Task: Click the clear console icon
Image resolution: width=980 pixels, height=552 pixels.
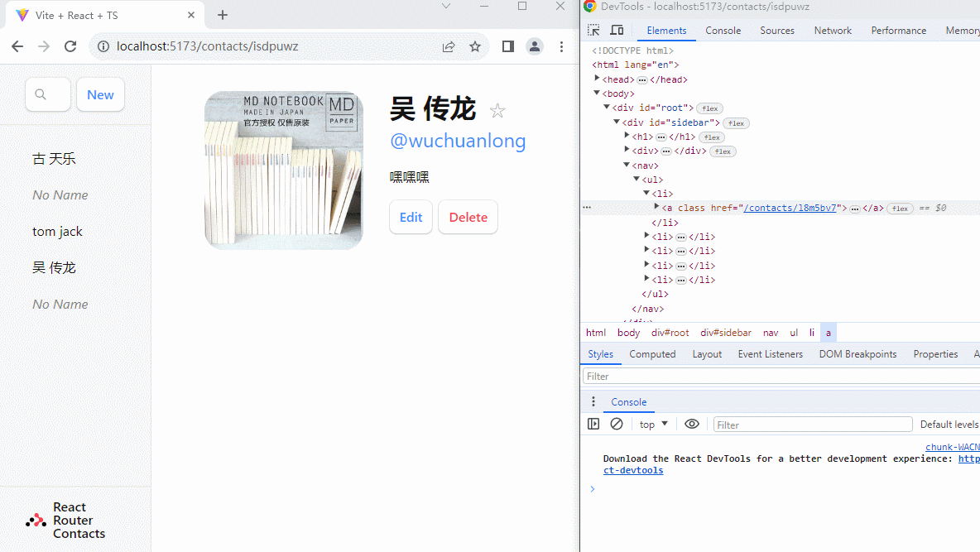Action: (x=617, y=424)
